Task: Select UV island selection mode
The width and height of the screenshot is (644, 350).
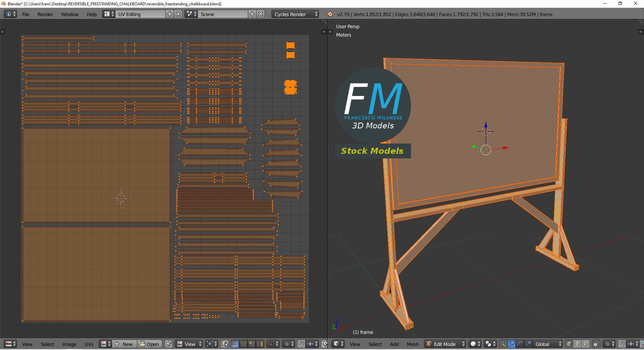Action: click(260, 344)
